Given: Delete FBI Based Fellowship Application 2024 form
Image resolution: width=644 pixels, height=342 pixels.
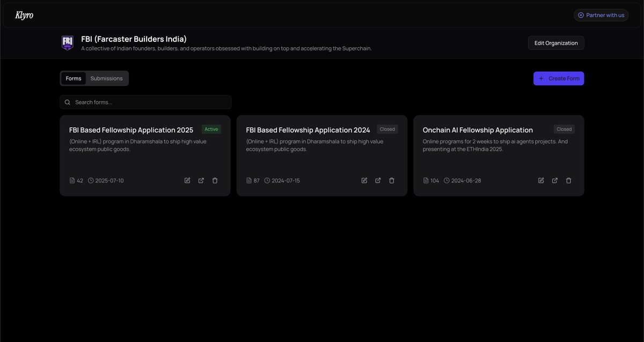Looking at the screenshot, I should (x=392, y=180).
